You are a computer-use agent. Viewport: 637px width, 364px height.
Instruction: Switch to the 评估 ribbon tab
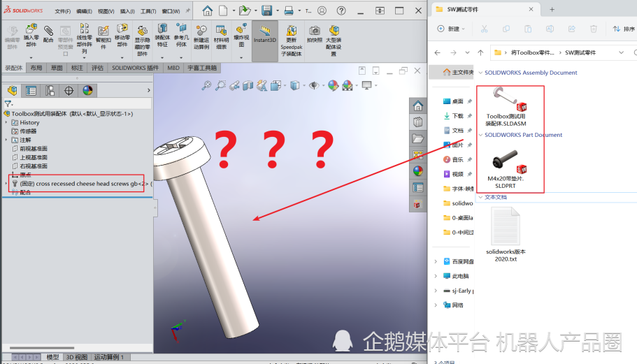(97, 68)
